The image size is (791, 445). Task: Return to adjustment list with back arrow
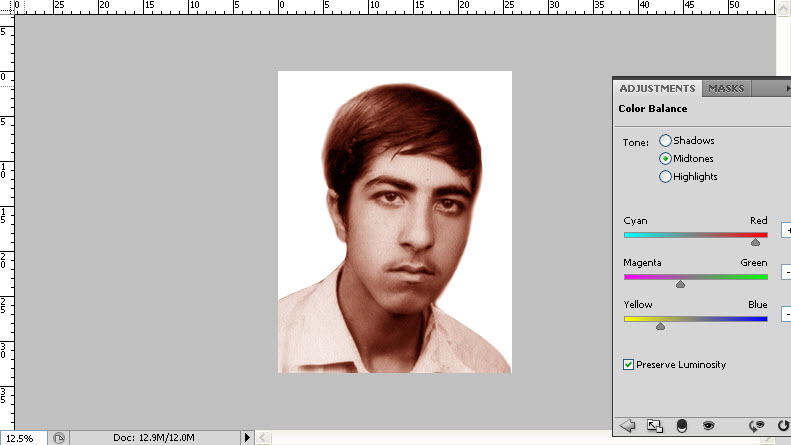click(x=628, y=426)
